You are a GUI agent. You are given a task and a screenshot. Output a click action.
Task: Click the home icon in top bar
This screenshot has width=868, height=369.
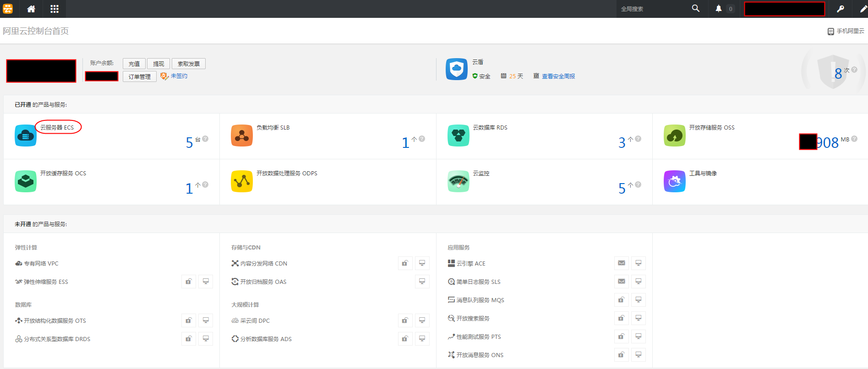point(31,9)
